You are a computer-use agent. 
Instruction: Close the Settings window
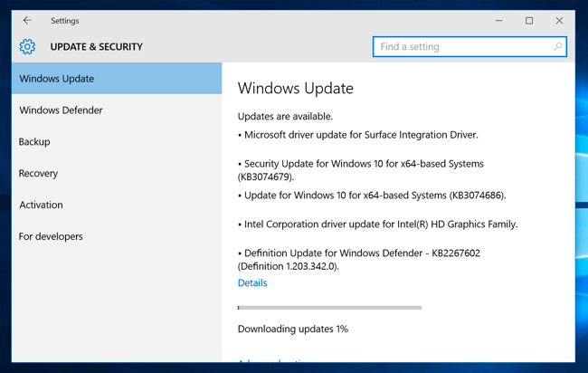[559, 21]
